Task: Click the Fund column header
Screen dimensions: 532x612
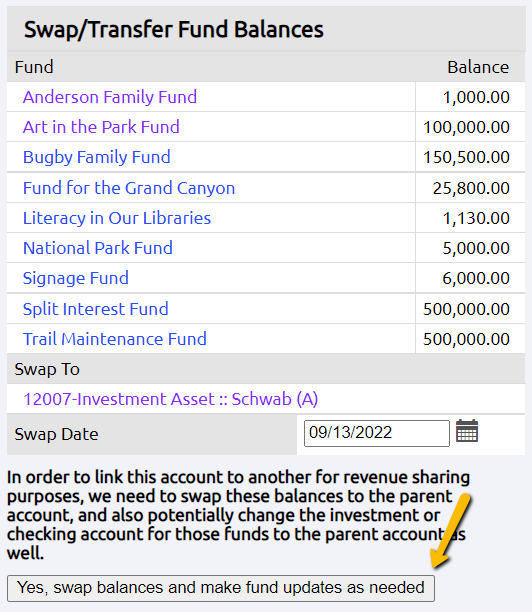Action: pyautogui.click(x=34, y=67)
